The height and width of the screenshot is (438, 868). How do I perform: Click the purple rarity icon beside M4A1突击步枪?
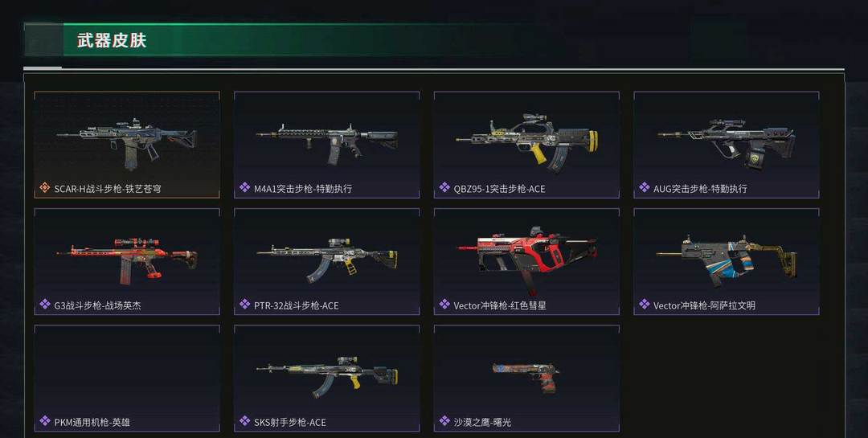pos(244,188)
